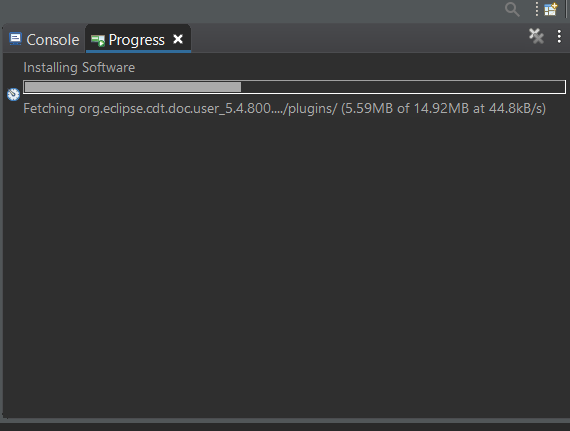Viewport: 570px width, 431px height.
Task: Select the Progress tab label
Action: (137, 40)
